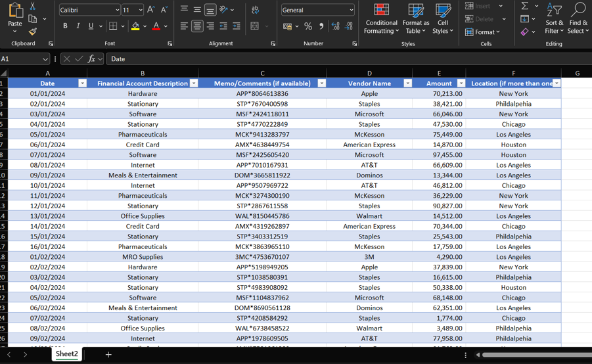Open the Calibri font name dropdown
The width and height of the screenshot is (592, 364).
pyautogui.click(x=118, y=11)
